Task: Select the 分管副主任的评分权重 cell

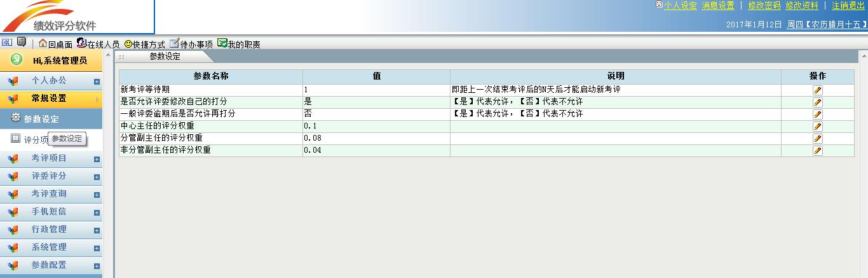Action: pos(211,138)
